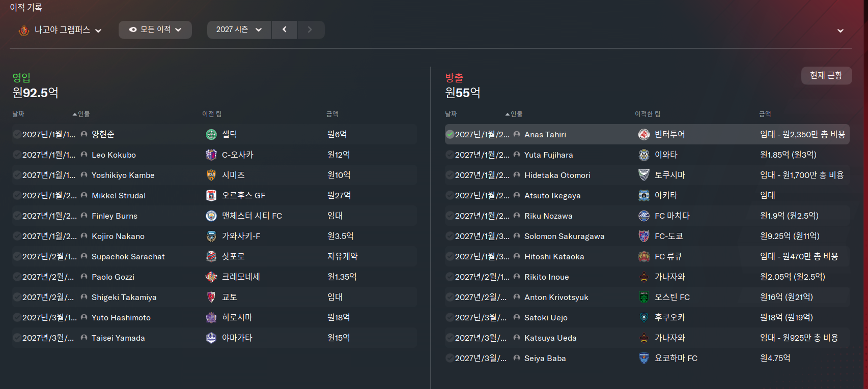Click the 빈터투어 club badge
Screen dimensions: 868x389
click(x=644, y=134)
